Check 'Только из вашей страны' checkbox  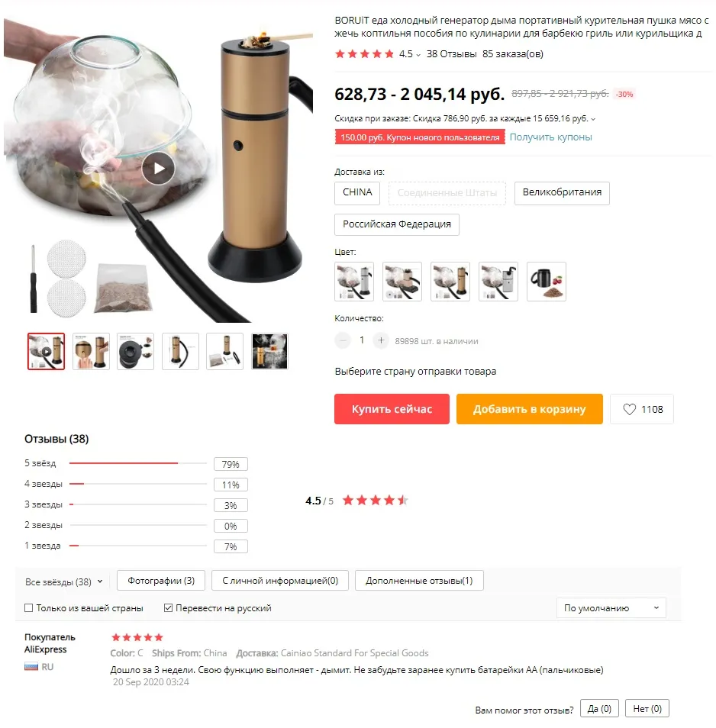pyautogui.click(x=29, y=607)
